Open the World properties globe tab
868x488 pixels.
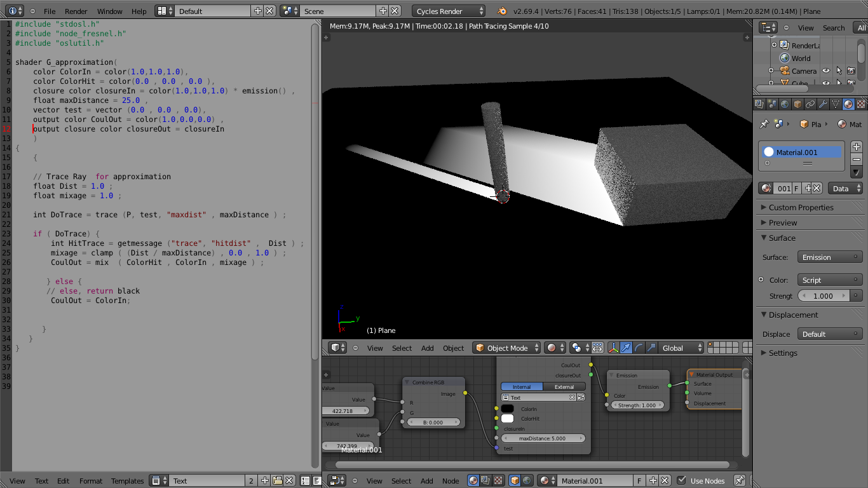(785, 104)
